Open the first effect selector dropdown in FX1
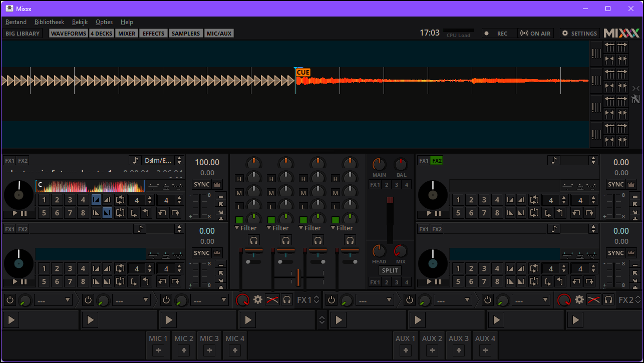The width and height of the screenshot is (644, 363). tap(53, 300)
